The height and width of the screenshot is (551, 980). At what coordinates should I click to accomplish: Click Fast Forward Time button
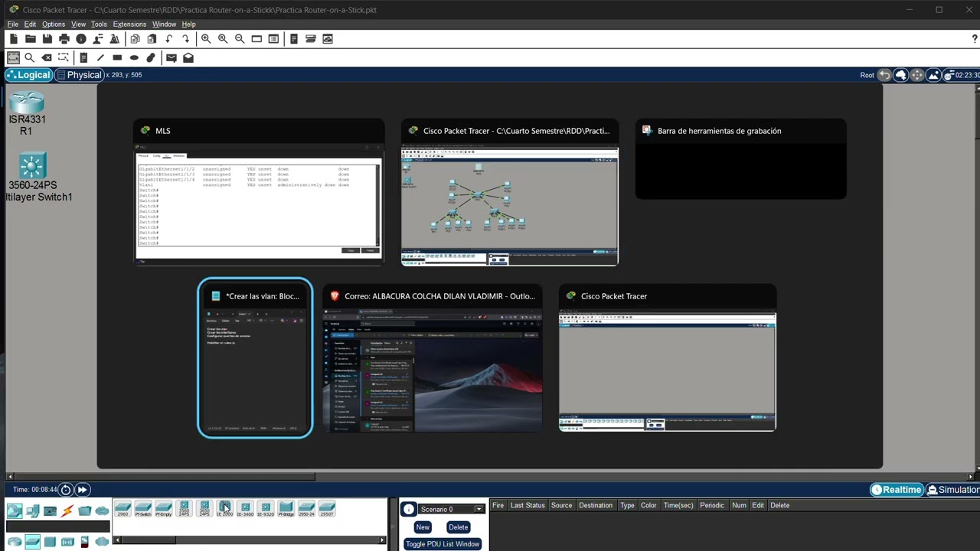click(x=82, y=490)
